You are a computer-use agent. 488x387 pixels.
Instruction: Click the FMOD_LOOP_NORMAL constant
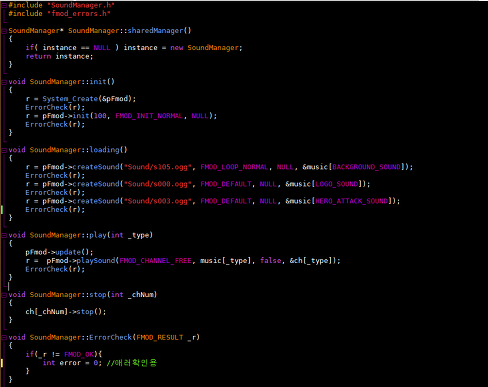[234, 167]
